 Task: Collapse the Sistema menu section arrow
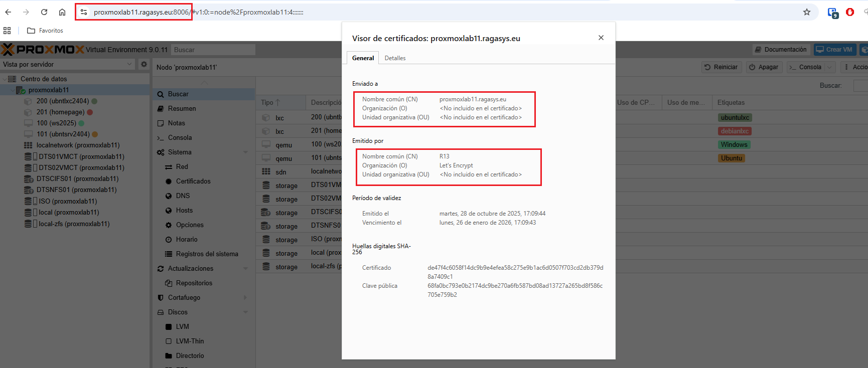point(245,152)
